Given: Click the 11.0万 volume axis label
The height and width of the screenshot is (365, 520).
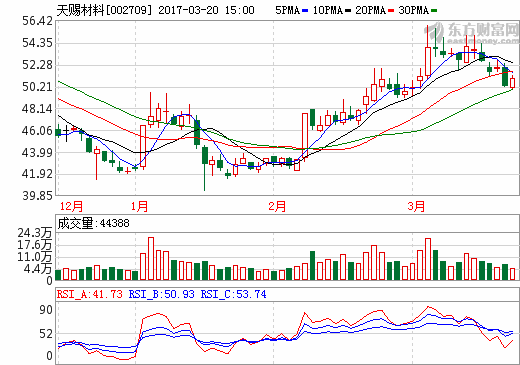Looking at the screenshot, I should point(35,257).
